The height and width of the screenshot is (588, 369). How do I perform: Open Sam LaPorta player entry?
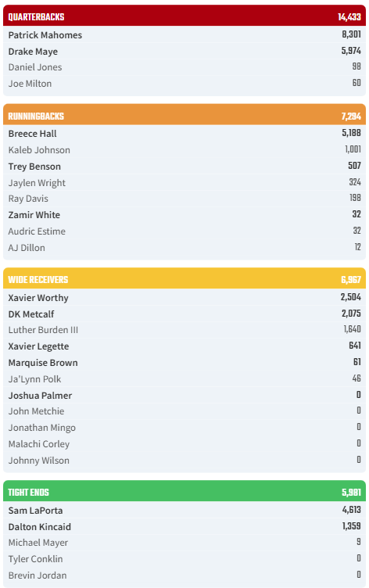coord(35,511)
